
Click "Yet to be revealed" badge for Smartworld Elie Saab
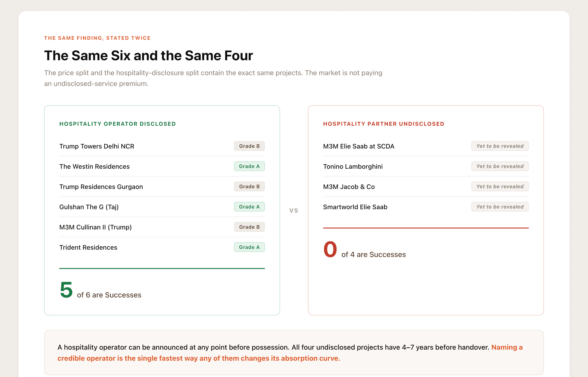click(500, 207)
